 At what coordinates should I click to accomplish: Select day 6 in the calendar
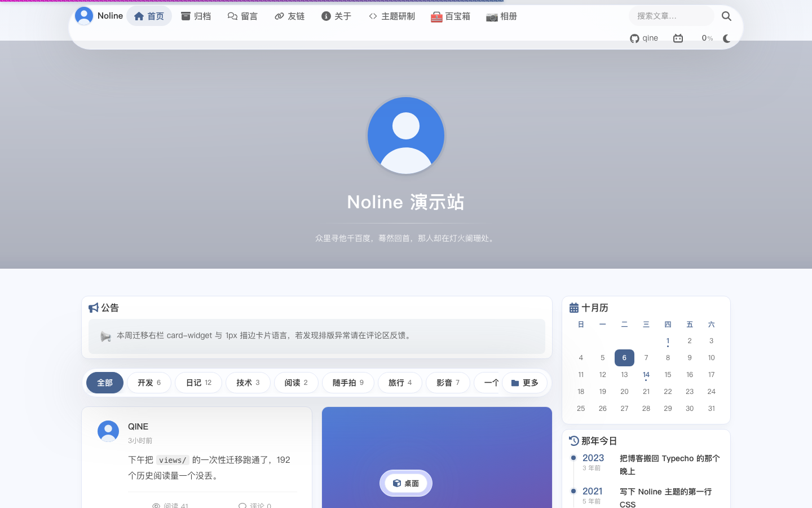click(624, 358)
